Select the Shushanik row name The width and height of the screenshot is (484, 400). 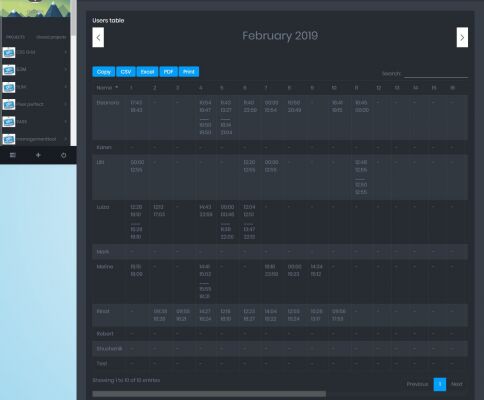[x=109, y=349]
